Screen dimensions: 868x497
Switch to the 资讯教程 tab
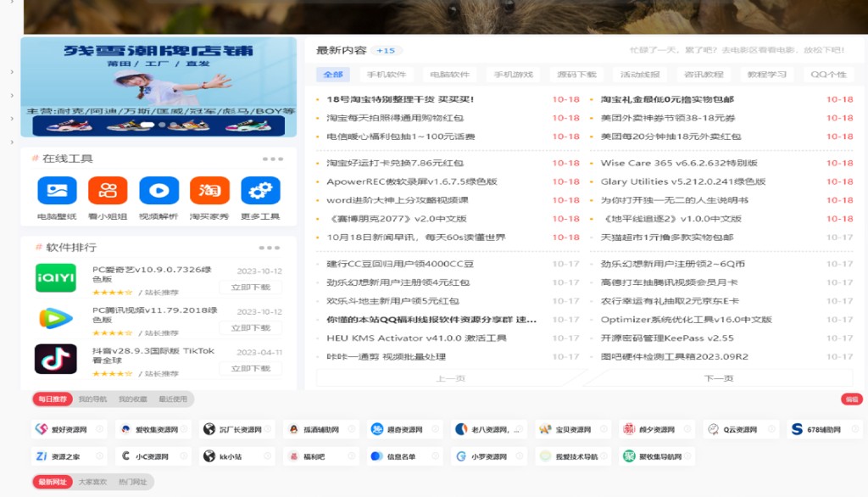703,75
